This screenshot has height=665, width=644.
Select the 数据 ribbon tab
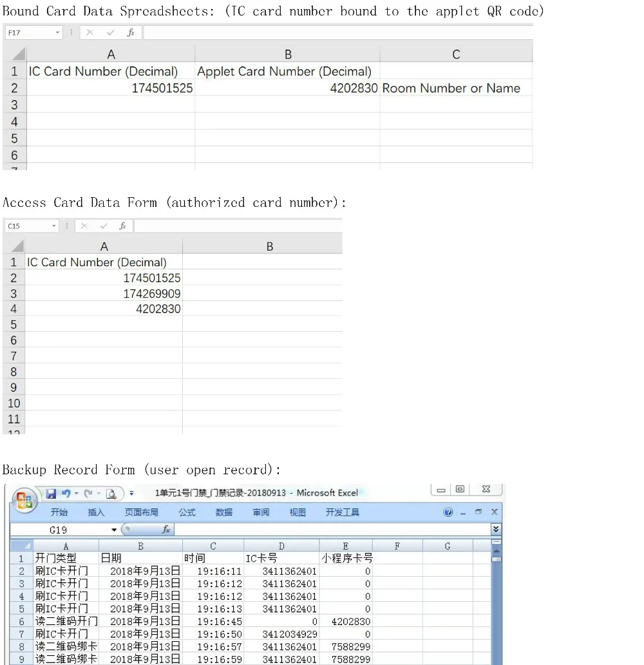pyautogui.click(x=224, y=512)
